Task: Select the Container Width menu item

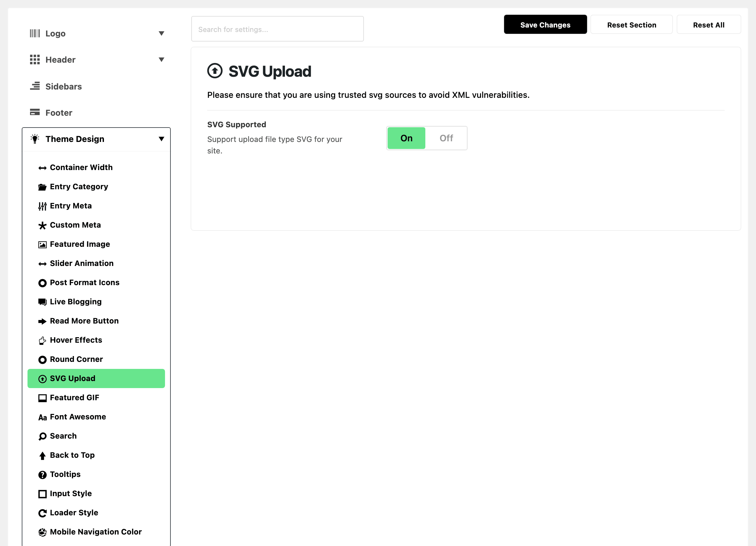Action: [x=96, y=168]
